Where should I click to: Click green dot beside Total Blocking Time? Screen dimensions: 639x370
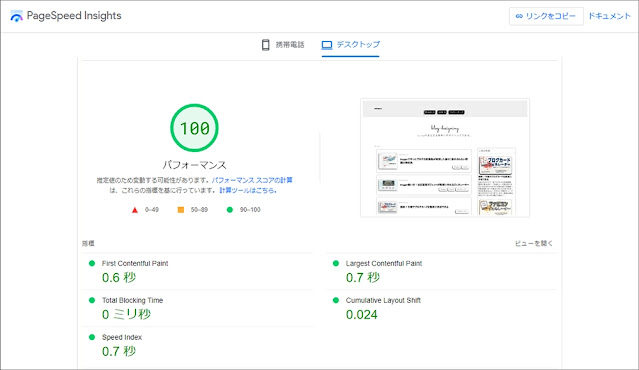click(x=92, y=300)
